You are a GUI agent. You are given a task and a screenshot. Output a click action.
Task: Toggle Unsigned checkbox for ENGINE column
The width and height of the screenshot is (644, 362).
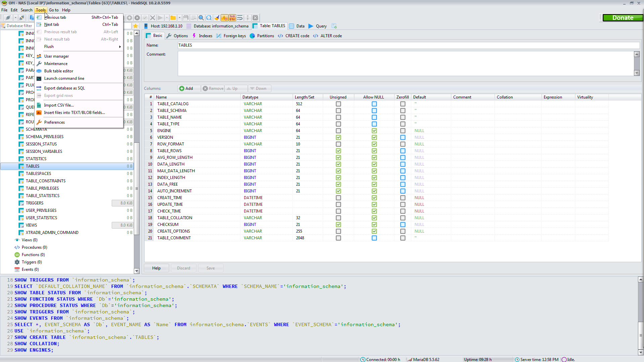[x=338, y=131]
